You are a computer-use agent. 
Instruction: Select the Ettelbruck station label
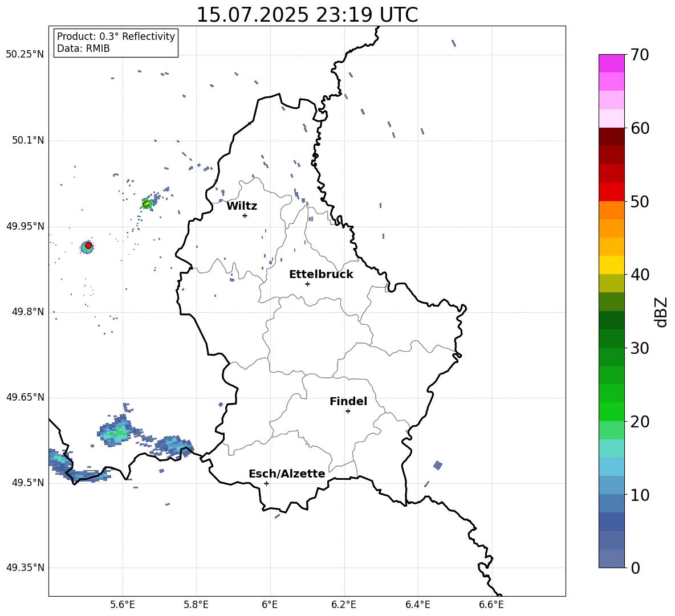pos(321,275)
